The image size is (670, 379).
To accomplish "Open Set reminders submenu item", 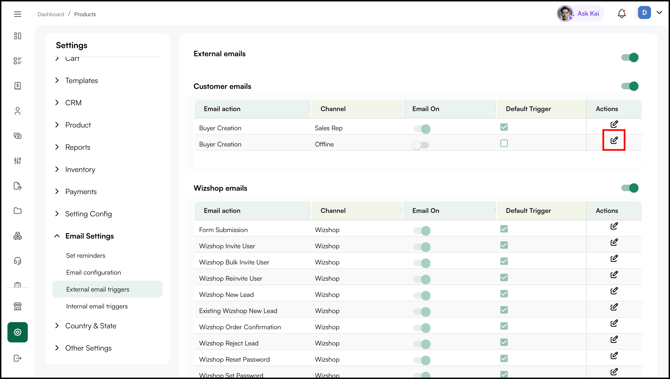I will point(85,256).
